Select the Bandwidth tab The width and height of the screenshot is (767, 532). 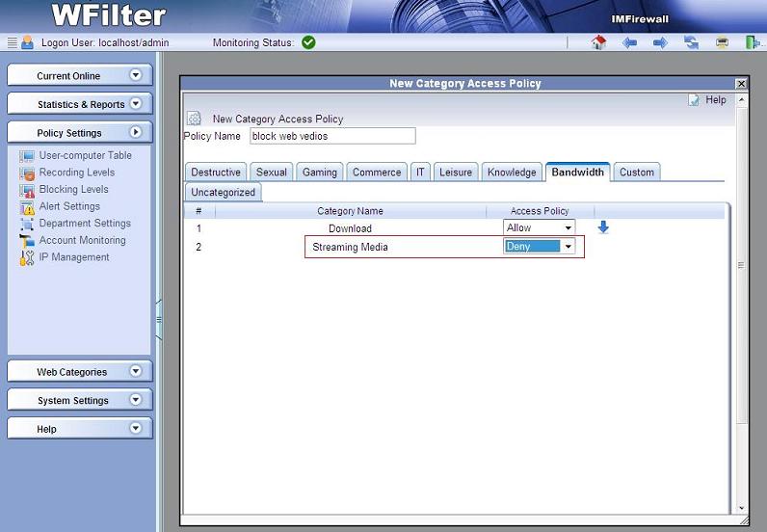pos(578,172)
